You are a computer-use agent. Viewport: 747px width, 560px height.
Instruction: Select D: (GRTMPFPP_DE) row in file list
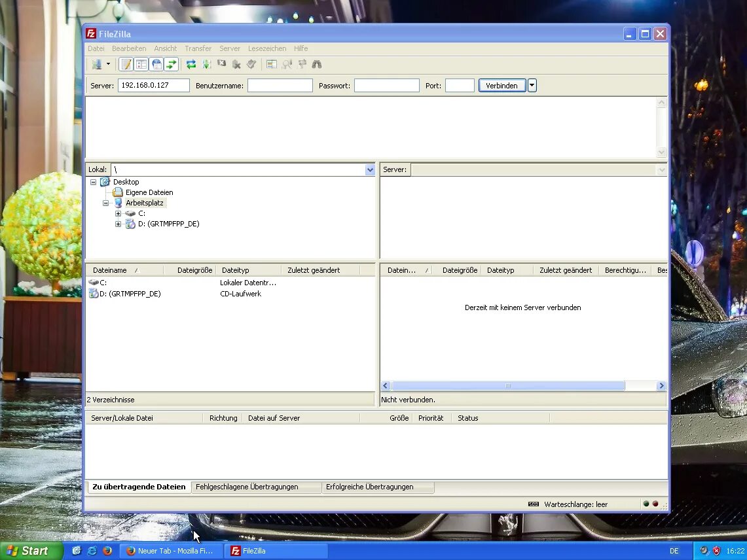click(230, 294)
